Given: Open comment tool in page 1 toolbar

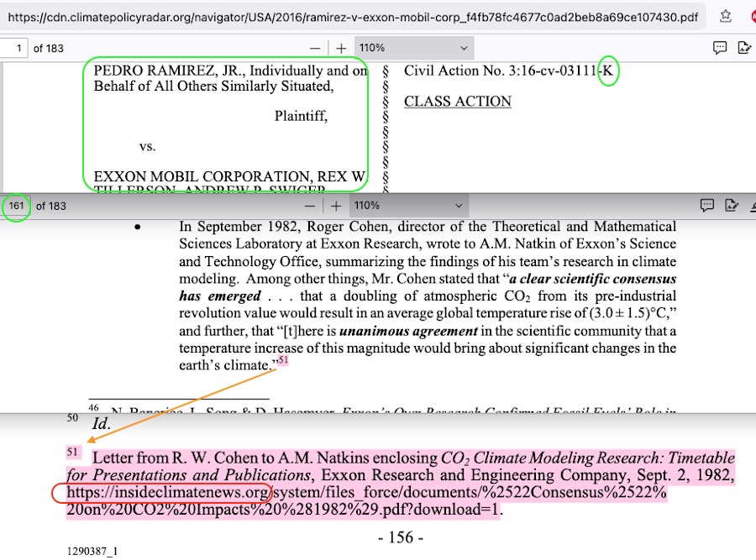Looking at the screenshot, I should pyautogui.click(x=720, y=49).
